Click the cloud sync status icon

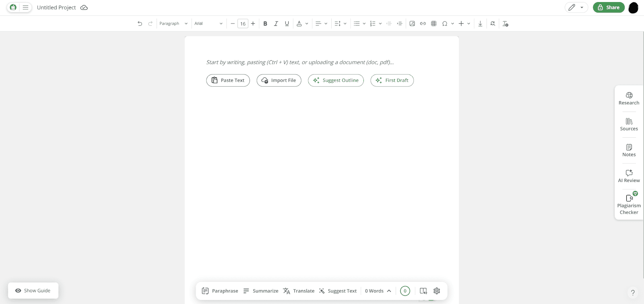coord(84,7)
